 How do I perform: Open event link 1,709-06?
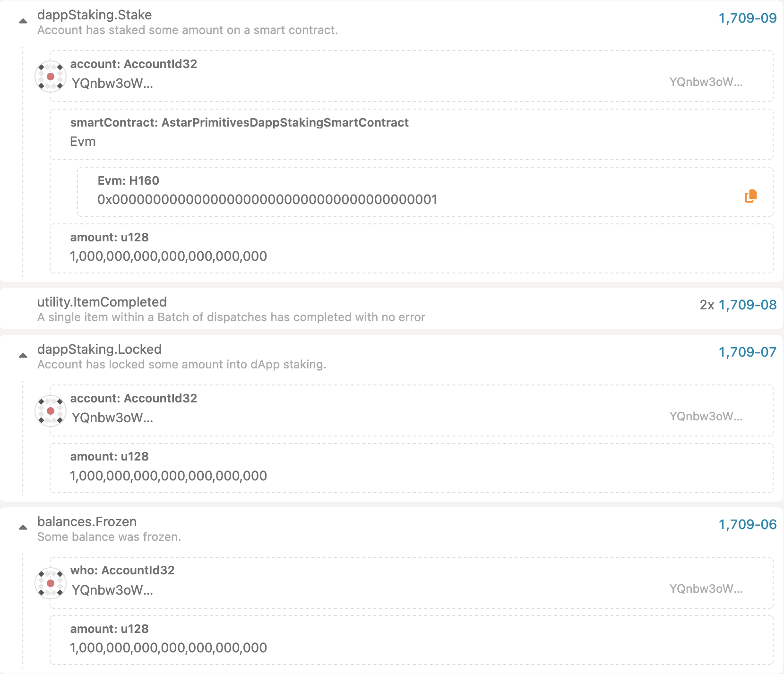[x=747, y=525]
